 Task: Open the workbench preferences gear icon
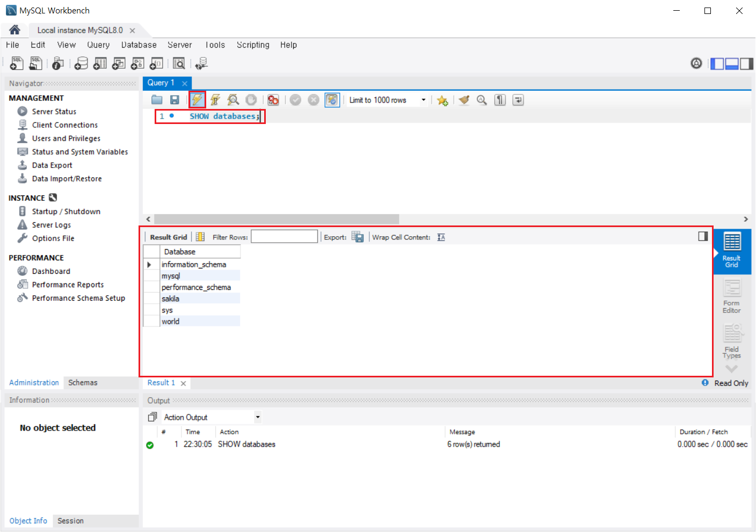tap(696, 63)
